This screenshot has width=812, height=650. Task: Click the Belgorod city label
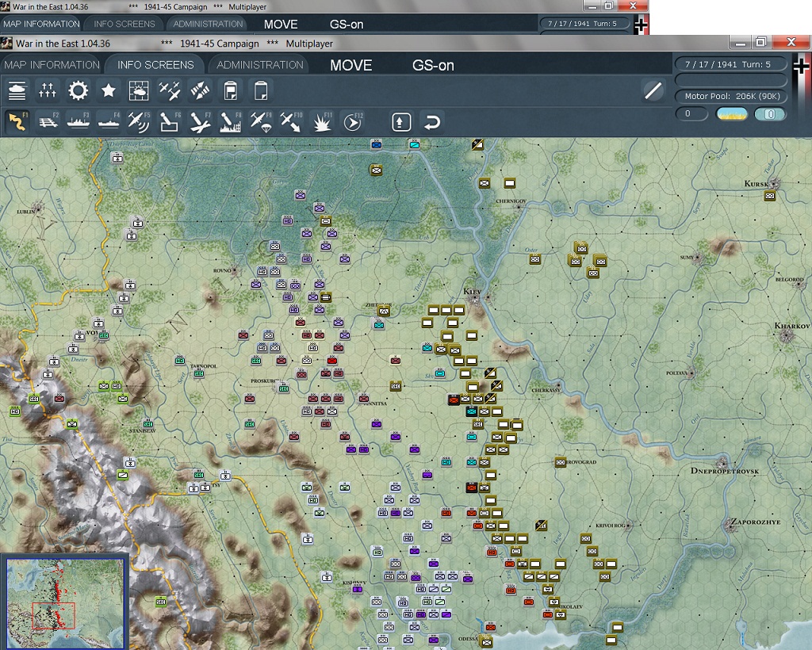pyautogui.click(x=789, y=280)
